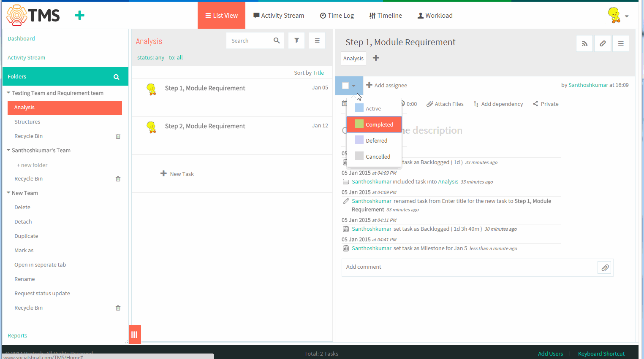Select Open in seperate tab
Viewport: 644px width, 359px height.
click(x=40, y=265)
